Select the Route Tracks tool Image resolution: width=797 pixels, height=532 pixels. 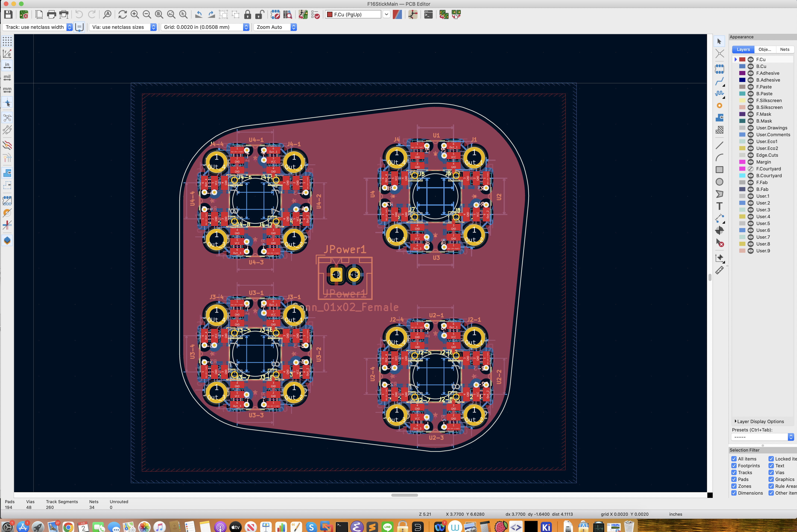coord(719,81)
